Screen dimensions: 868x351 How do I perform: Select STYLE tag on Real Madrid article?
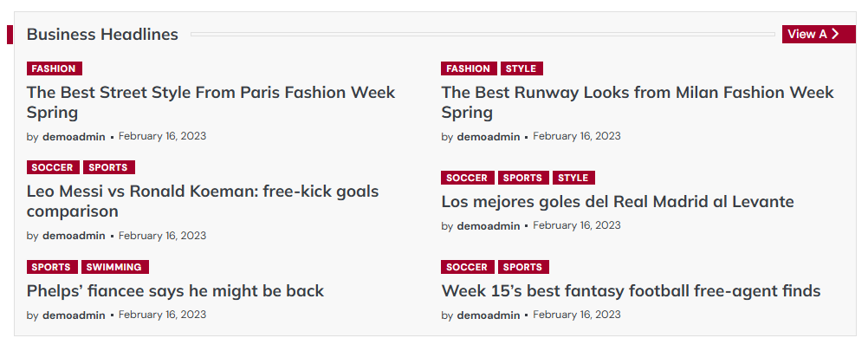[573, 179]
